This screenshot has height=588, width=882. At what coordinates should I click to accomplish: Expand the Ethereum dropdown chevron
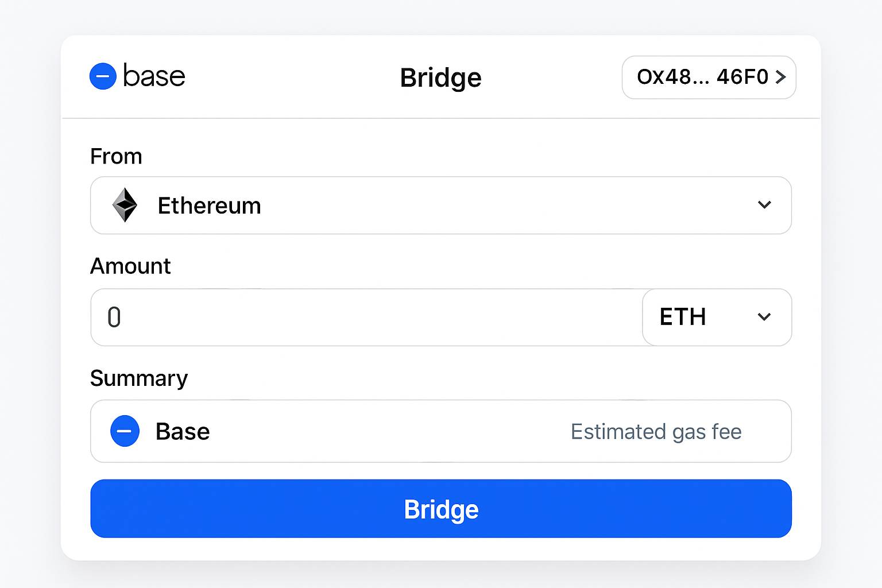[x=764, y=205]
